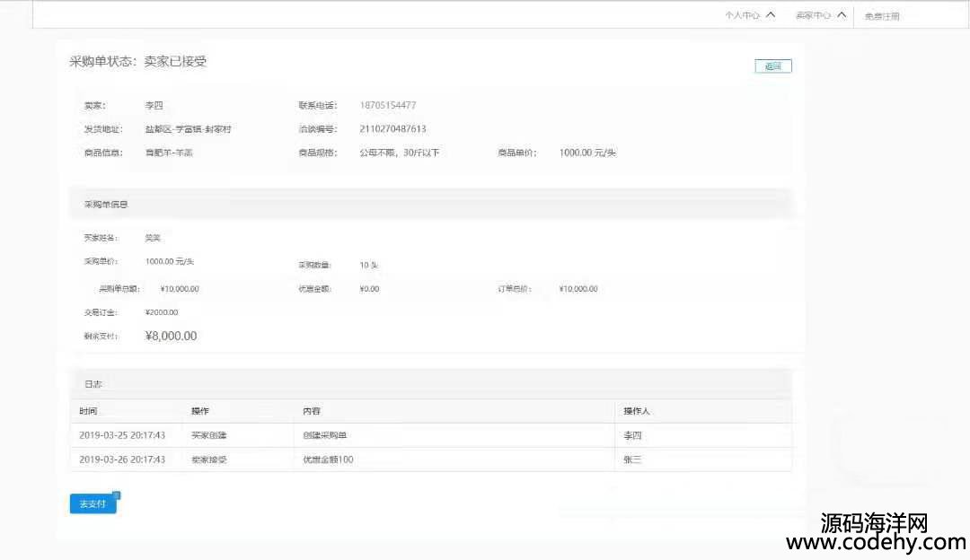Click the 采购单价 value 1000.00 元/头

coord(170,261)
